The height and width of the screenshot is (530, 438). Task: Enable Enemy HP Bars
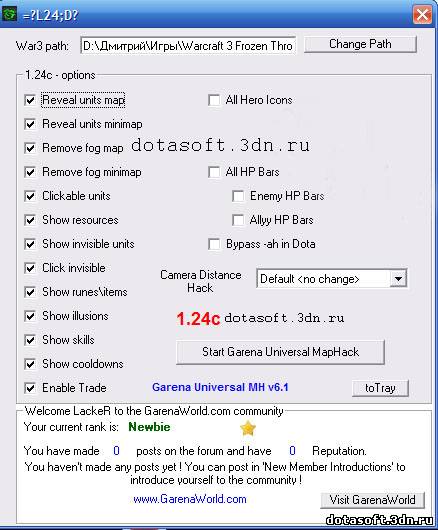click(x=238, y=196)
